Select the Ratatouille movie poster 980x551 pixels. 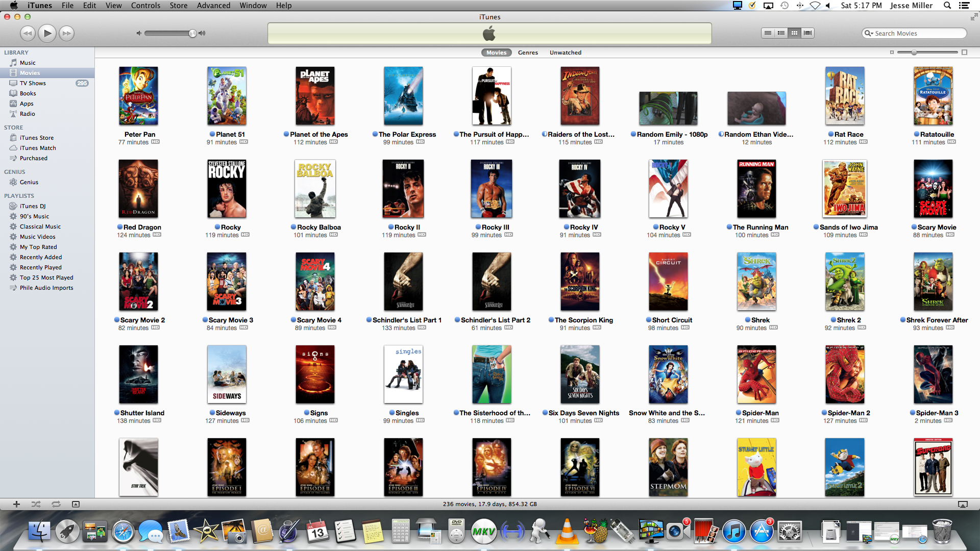(933, 96)
